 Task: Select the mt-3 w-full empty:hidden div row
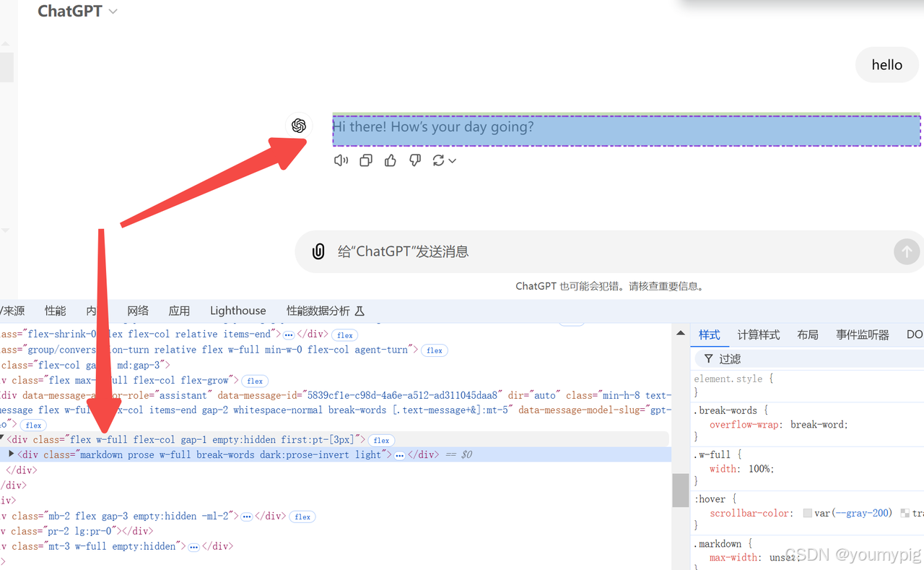pyautogui.click(x=336, y=546)
